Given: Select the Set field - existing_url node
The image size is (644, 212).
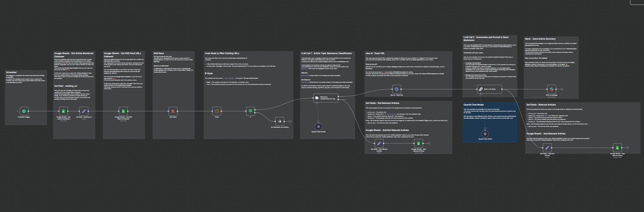Looking at the screenshot, I should pyautogui.click(x=84, y=111).
